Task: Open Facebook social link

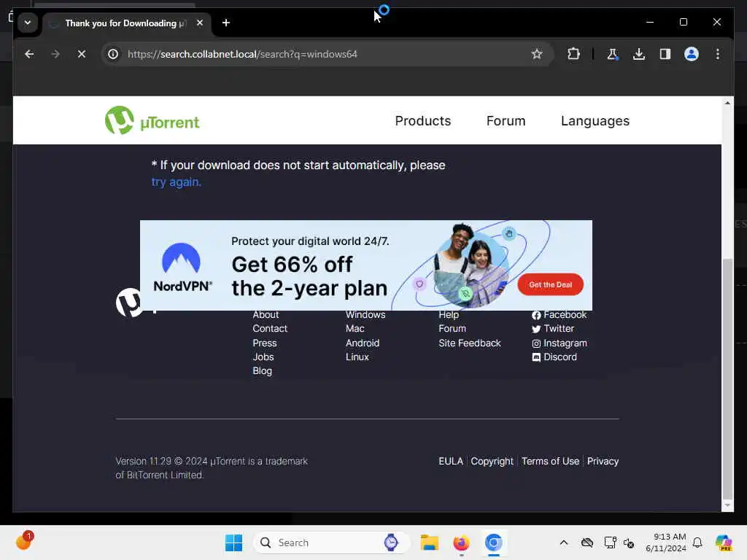Action: point(559,315)
